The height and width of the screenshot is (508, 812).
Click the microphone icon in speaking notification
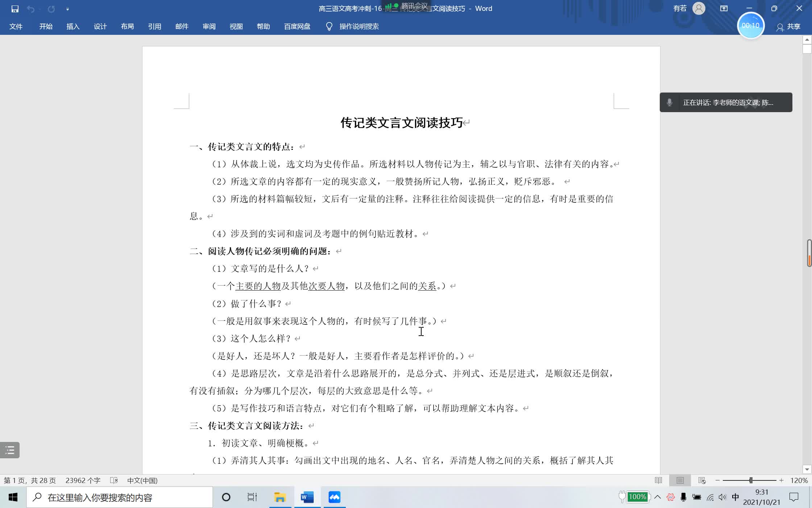(670, 102)
